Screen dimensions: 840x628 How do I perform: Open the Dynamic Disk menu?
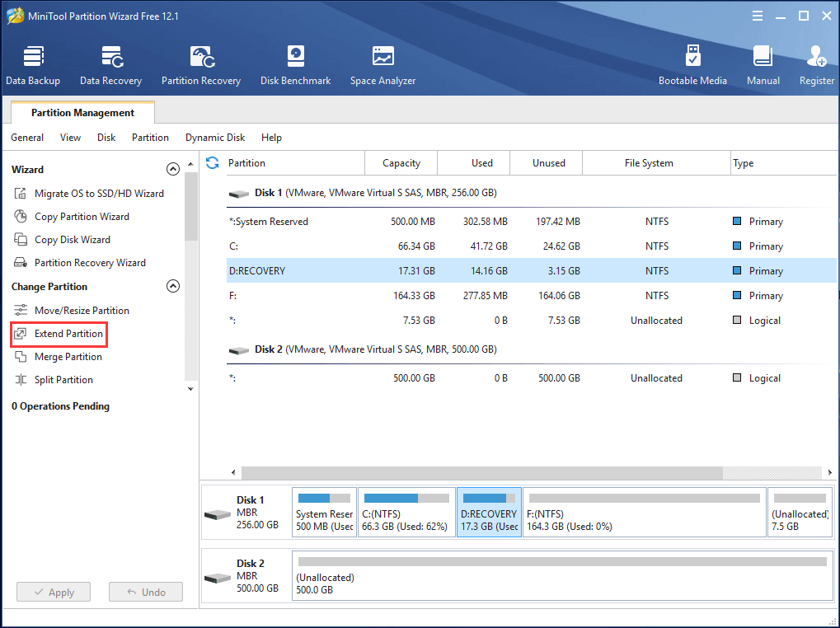pyautogui.click(x=215, y=138)
